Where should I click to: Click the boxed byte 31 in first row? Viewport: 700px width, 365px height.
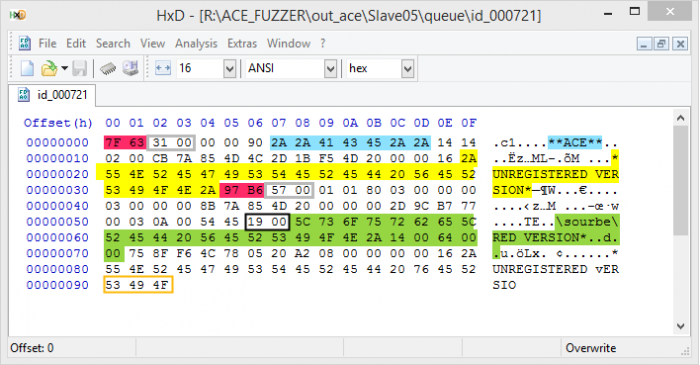(160, 143)
